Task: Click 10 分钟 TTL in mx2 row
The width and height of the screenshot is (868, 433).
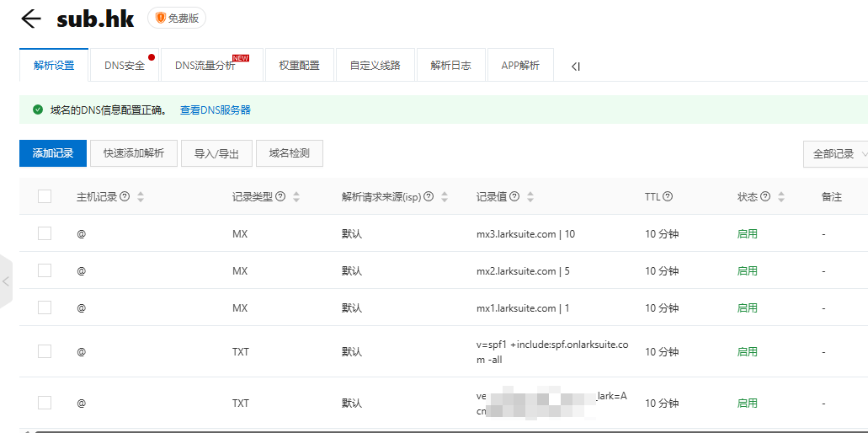Action: tap(662, 271)
